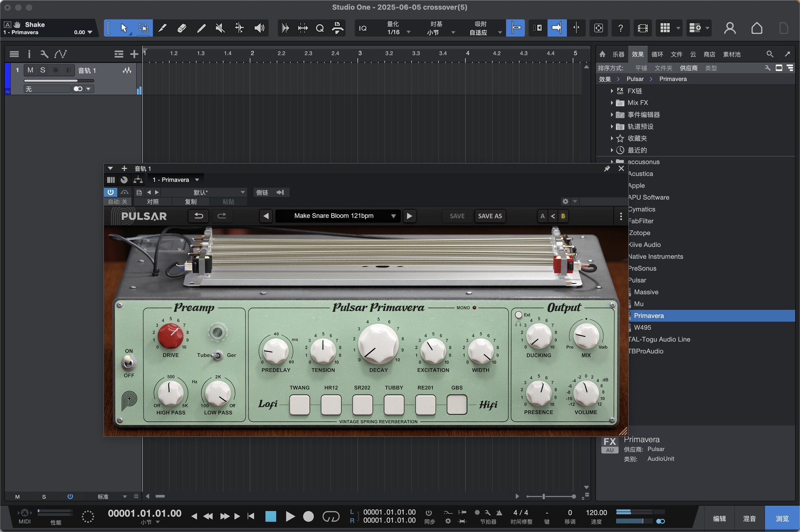The width and height of the screenshot is (800, 532).
Task: Toggle the MONO indicator button
Action: click(x=474, y=308)
